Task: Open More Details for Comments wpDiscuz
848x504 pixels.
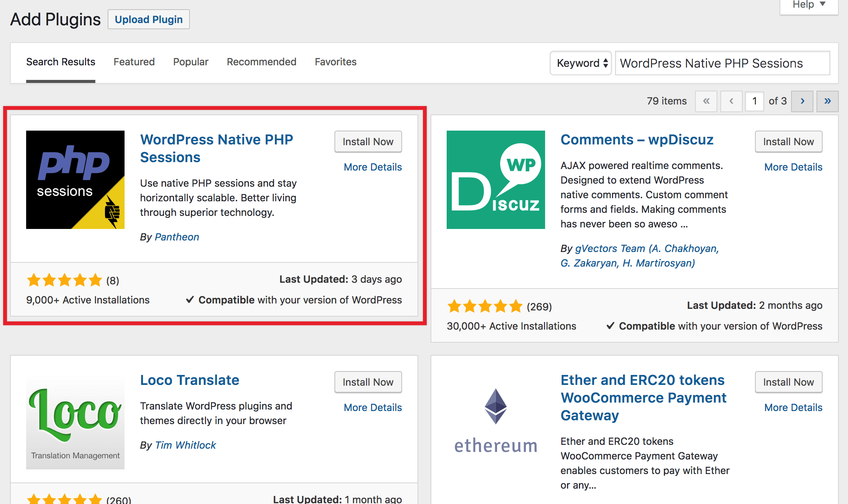Action: (793, 167)
